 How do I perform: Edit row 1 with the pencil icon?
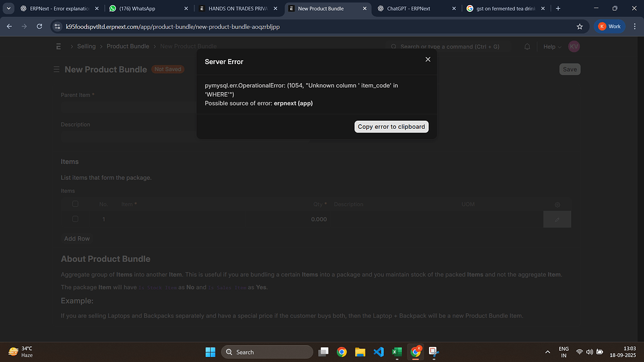557,219
